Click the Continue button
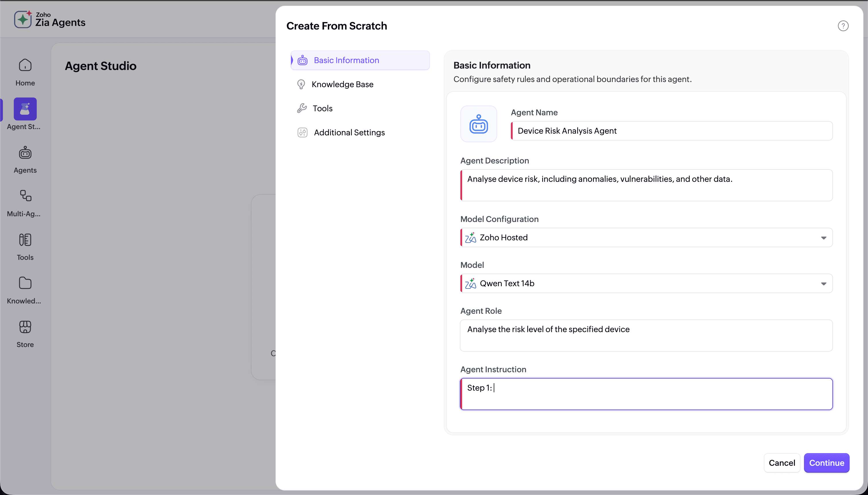 [x=826, y=463]
